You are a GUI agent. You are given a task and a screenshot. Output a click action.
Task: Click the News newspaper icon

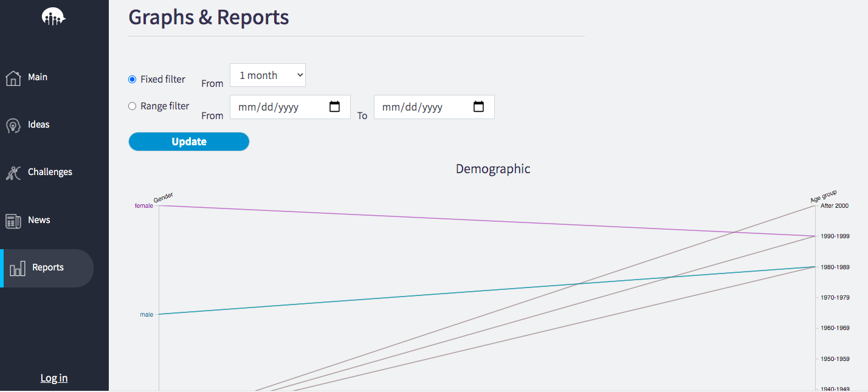[x=13, y=221]
